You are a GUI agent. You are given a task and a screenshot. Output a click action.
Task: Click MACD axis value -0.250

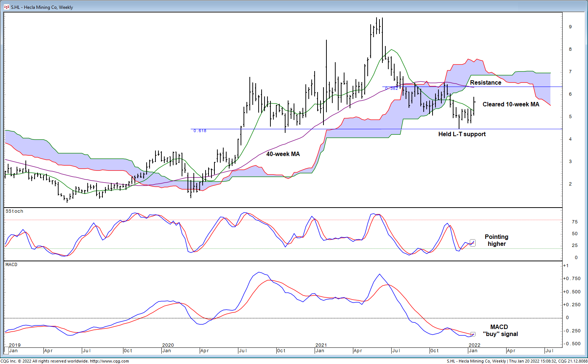pyautogui.click(x=572, y=331)
